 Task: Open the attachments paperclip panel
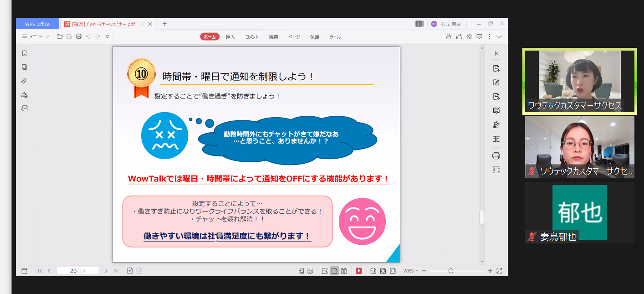pos(25,81)
